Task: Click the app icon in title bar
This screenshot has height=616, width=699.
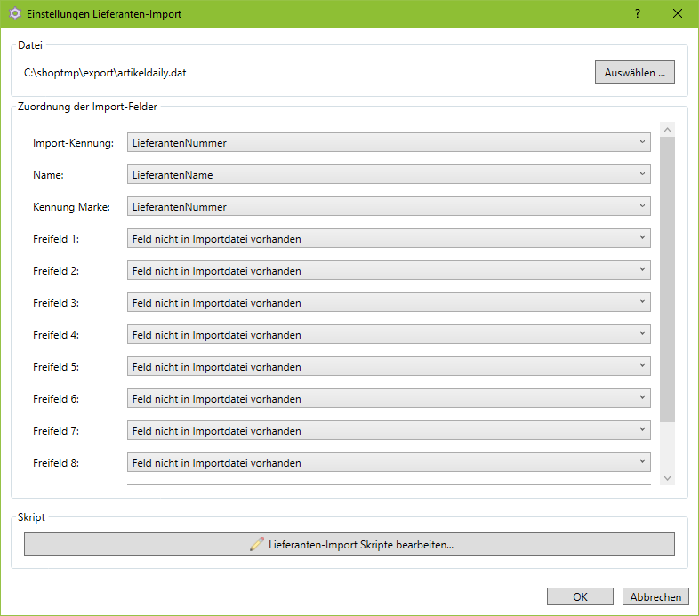Action: (x=14, y=14)
